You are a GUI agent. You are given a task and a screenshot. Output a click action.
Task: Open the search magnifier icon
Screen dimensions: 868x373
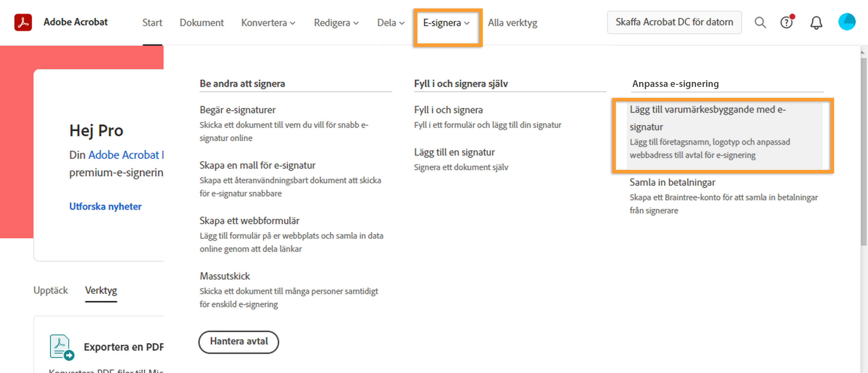pos(760,23)
